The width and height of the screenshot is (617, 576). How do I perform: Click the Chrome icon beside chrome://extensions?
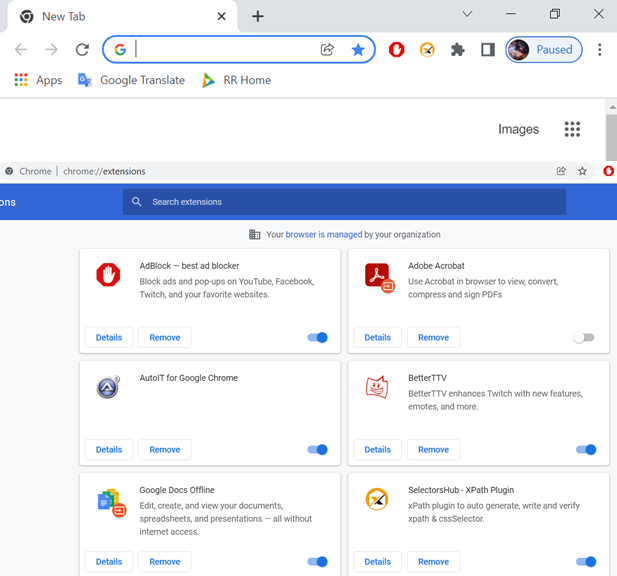pyautogui.click(x=9, y=171)
